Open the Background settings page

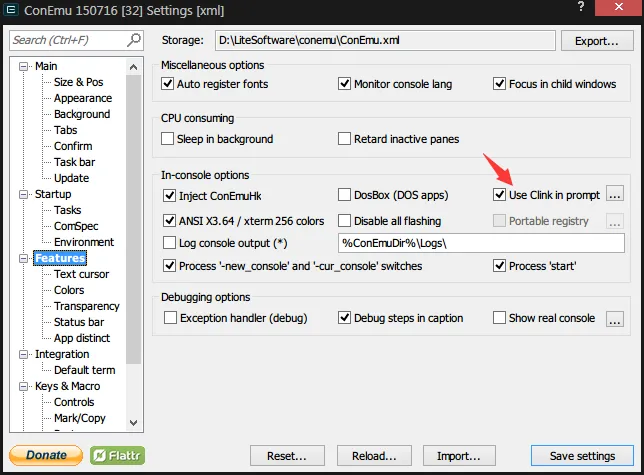[82, 114]
